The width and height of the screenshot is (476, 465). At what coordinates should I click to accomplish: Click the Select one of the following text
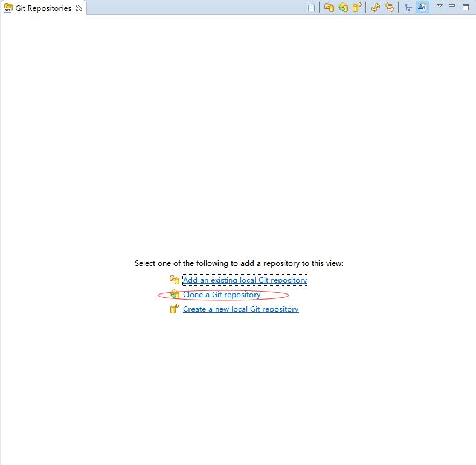[x=239, y=263]
